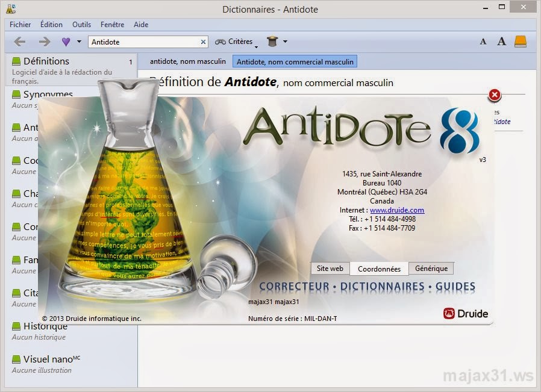Open the Aide menu

[141, 25]
